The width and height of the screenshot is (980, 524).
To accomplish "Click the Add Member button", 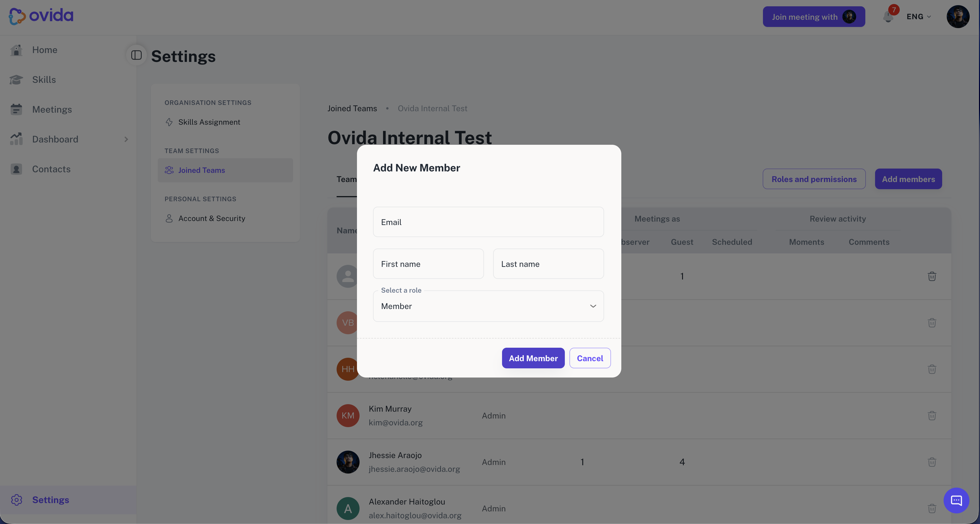I will tap(533, 358).
